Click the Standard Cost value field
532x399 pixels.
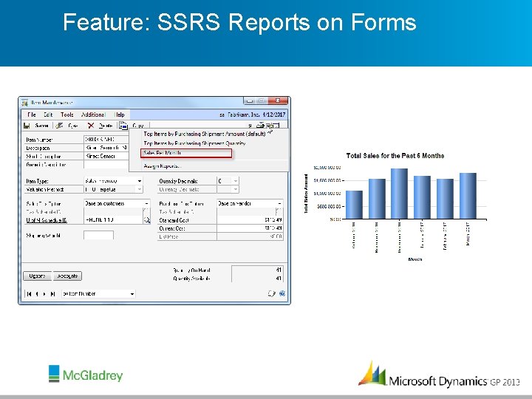(x=250, y=220)
